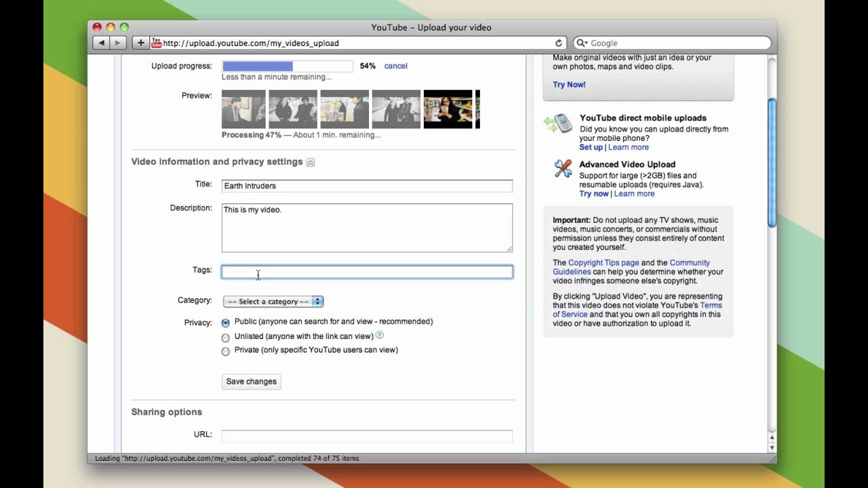Screen dimensions: 868x488
Task: Click the 54% upload percentage text
Action: pos(368,66)
